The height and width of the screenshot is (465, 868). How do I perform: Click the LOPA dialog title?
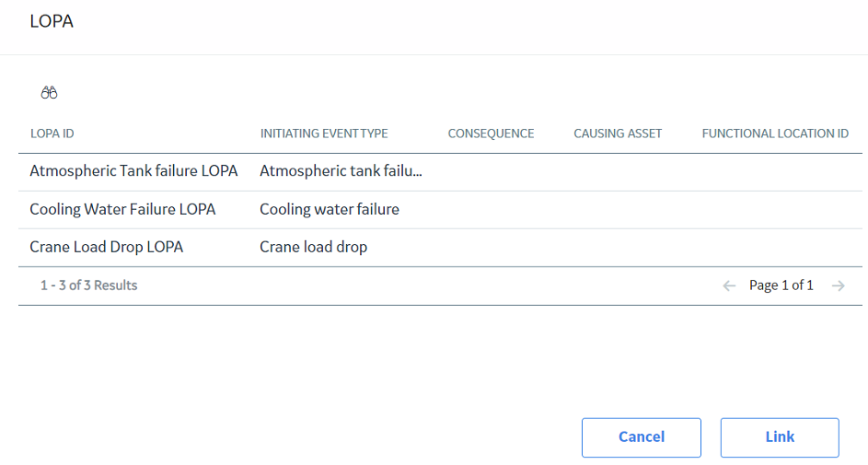pyautogui.click(x=52, y=21)
